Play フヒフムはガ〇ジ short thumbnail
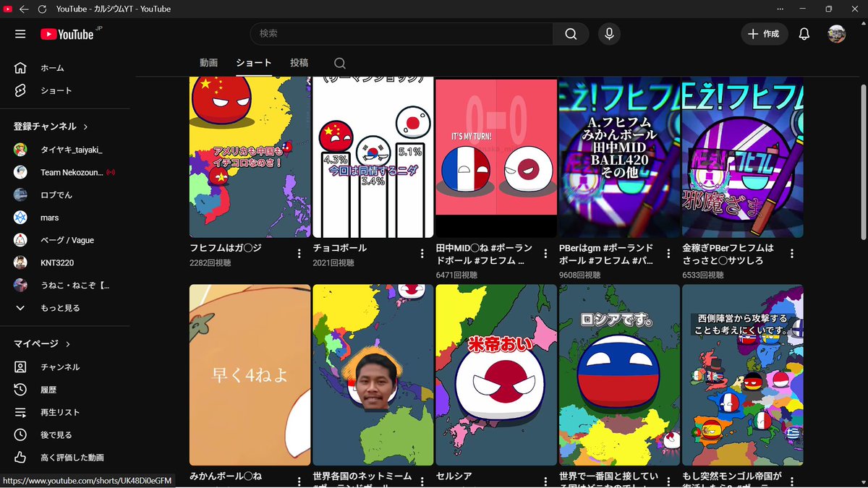The image size is (868, 488). click(250, 157)
